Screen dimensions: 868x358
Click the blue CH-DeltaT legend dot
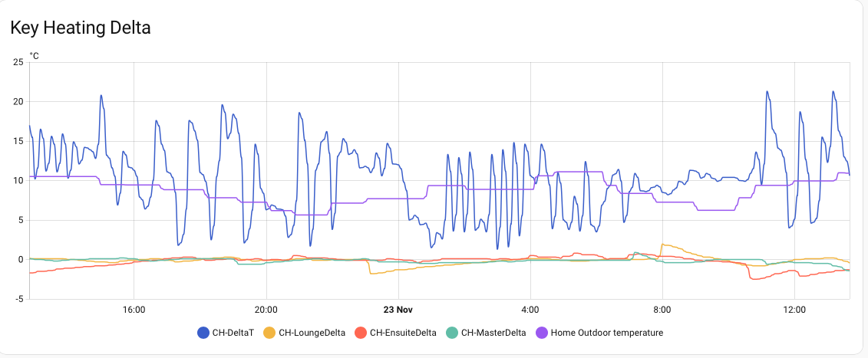pos(203,333)
